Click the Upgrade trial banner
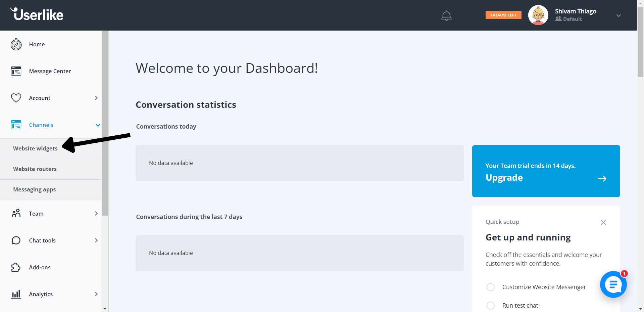Screen dimensions: 644x312 coord(546,171)
